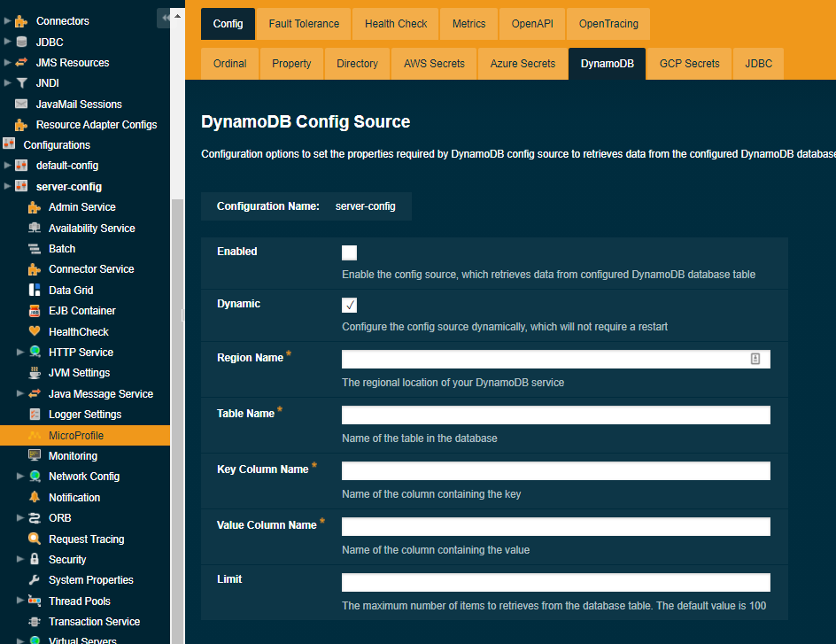The height and width of the screenshot is (644, 836).
Task: Open the GCP Secrets tab
Action: pyautogui.click(x=688, y=63)
